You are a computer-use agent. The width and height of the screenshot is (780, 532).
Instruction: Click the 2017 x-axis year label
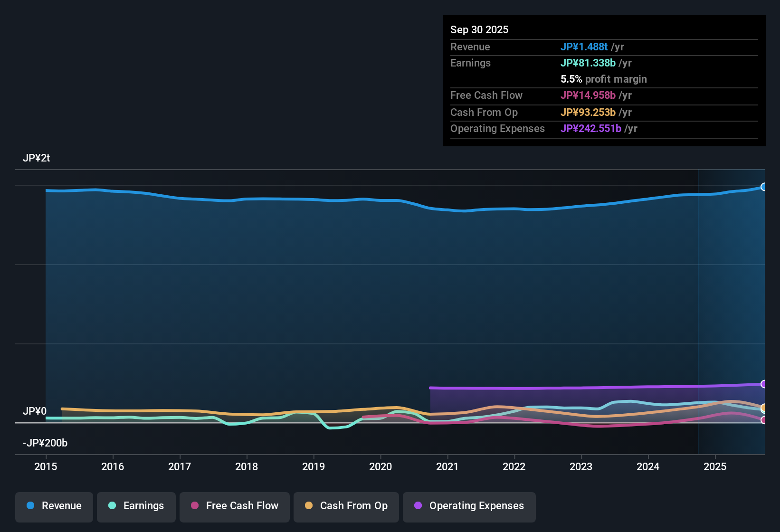coord(180,466)
